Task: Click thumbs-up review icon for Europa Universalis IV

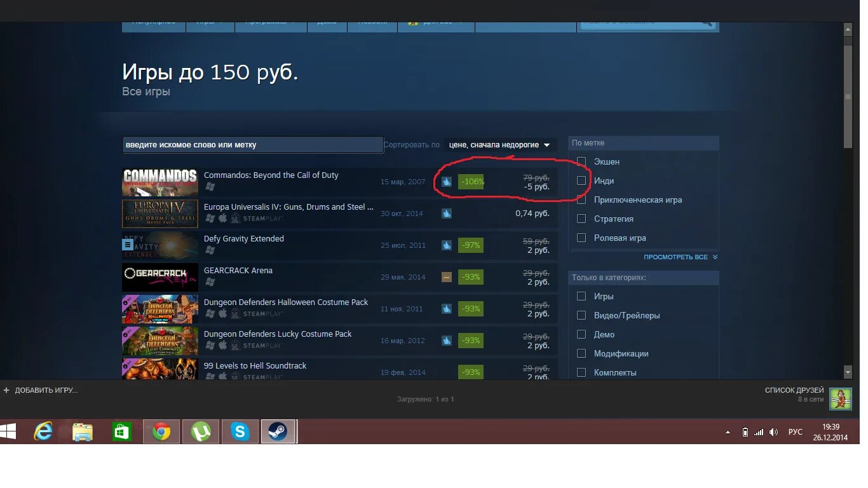Action: point(447,213)
